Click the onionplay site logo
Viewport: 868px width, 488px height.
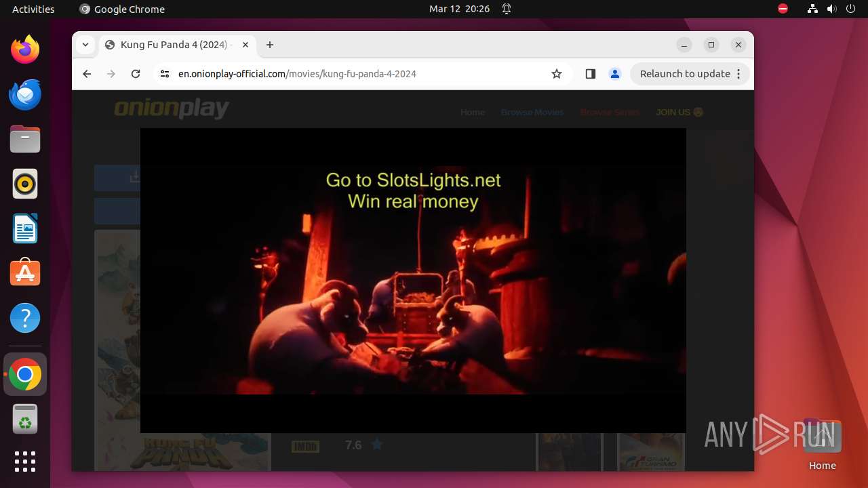172,108
